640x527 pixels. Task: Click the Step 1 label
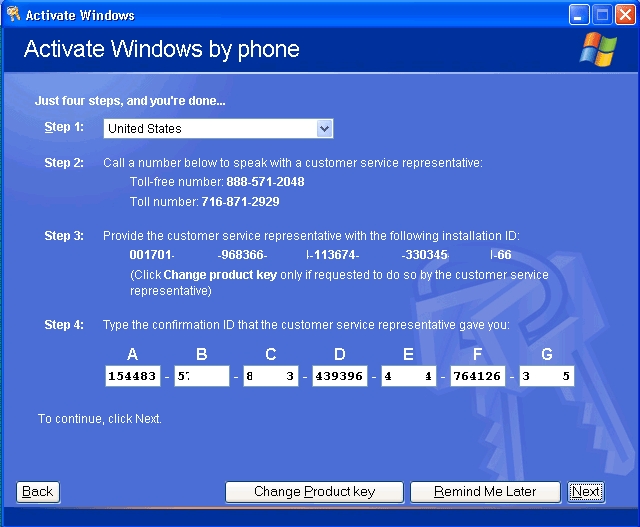[64, 127]
